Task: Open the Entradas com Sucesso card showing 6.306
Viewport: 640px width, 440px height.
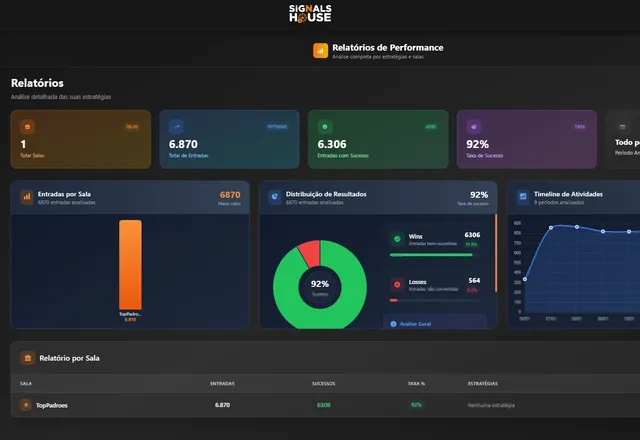Action: (x=378, y=139)
